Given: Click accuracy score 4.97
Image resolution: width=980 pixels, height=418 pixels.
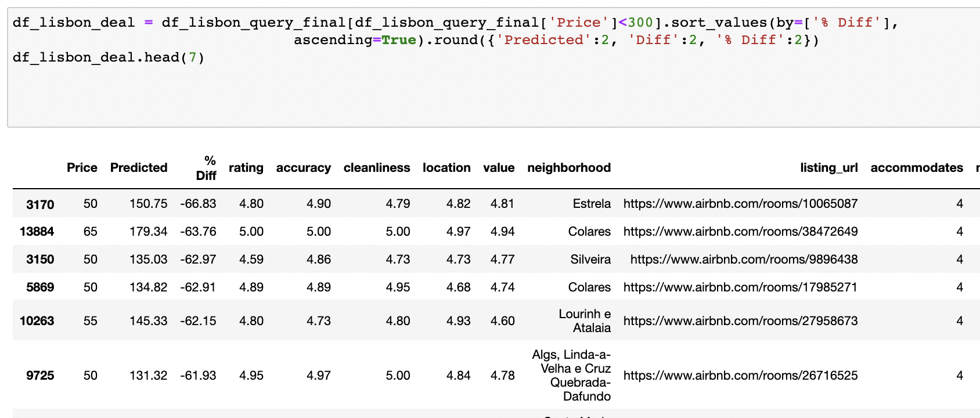Looking at the screenshot, I should [319, 376].
